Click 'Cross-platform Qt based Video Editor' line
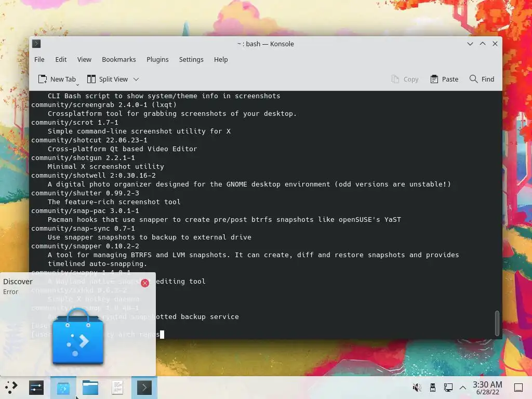Screen dimensions: 532x399 (x=123, y=149)
